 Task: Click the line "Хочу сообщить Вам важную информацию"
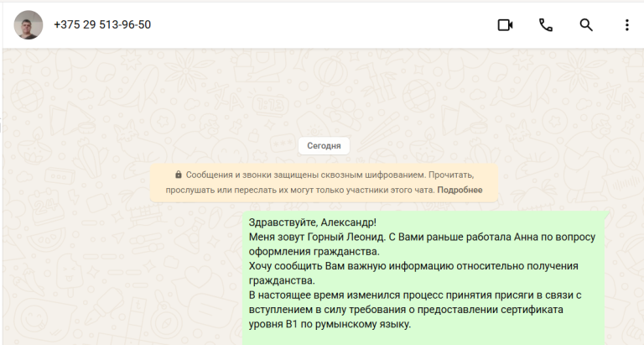413,266
